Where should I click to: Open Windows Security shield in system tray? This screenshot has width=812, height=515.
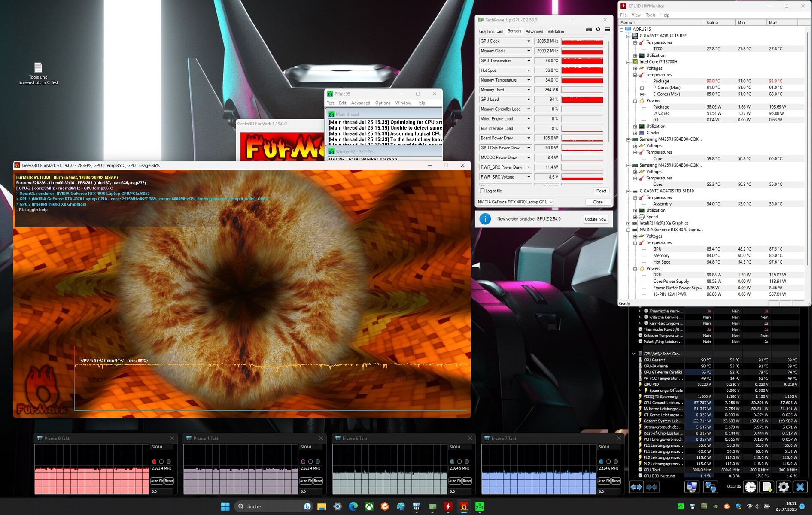[x=738, y=506]
